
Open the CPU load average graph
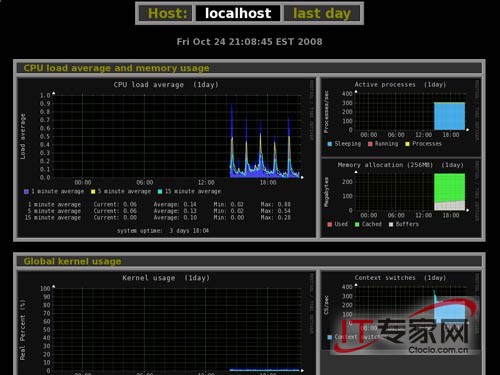(166, 157)
